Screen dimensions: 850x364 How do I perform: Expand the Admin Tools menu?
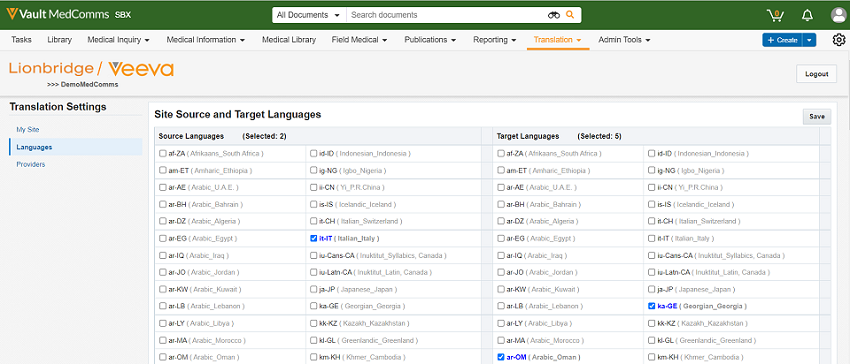[x=624, y=40]
